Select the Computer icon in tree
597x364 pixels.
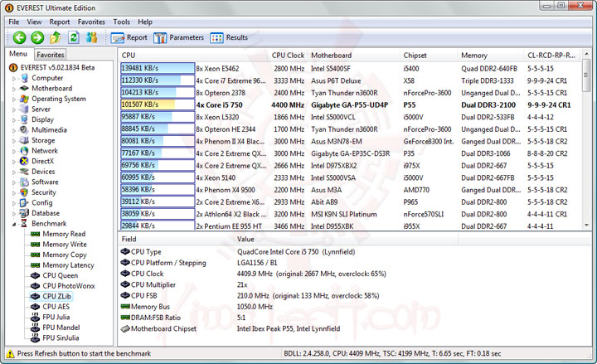point(24,78)
